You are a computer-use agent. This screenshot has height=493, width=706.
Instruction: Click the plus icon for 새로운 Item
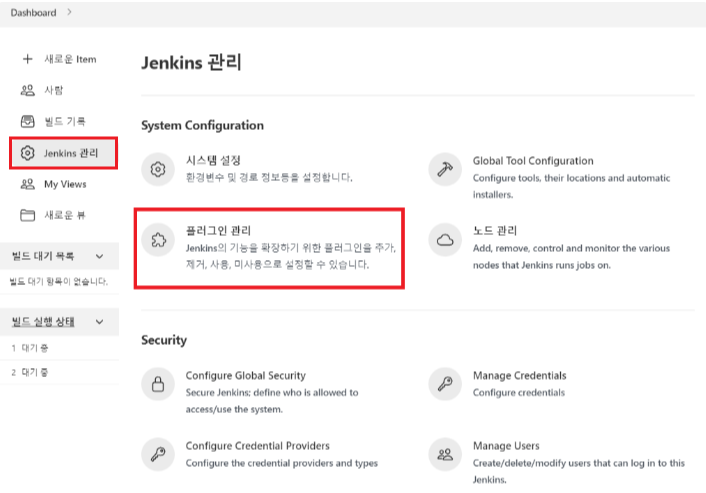pyautogui.click(x=27, y=59)
